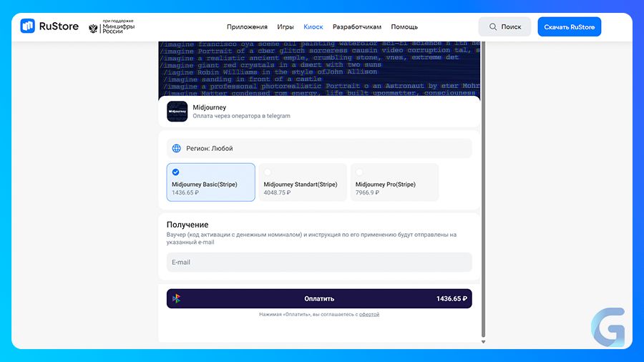Select Midjourney Standart(Stripe) plan option

[303, 182]
